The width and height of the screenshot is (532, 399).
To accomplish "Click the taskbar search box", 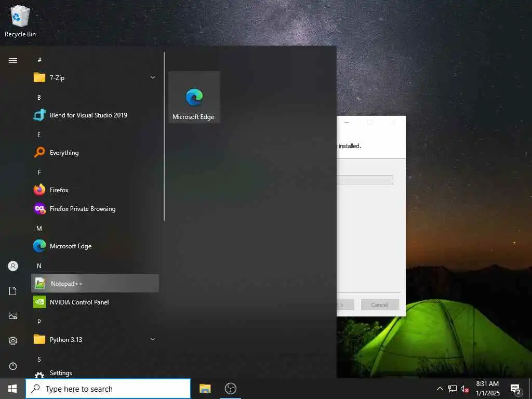I will tap(108, 389).
